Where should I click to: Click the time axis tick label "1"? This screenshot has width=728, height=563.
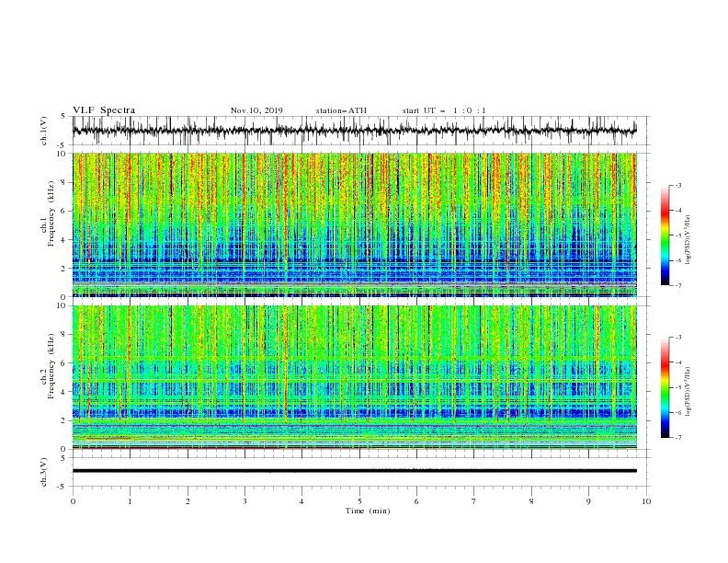tap(130, 501)
